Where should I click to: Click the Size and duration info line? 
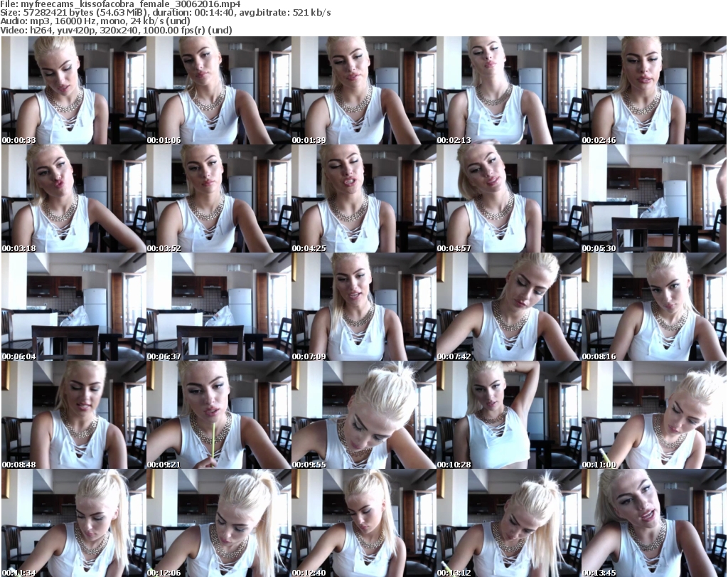pyautogui.click(x=165, y=13)
